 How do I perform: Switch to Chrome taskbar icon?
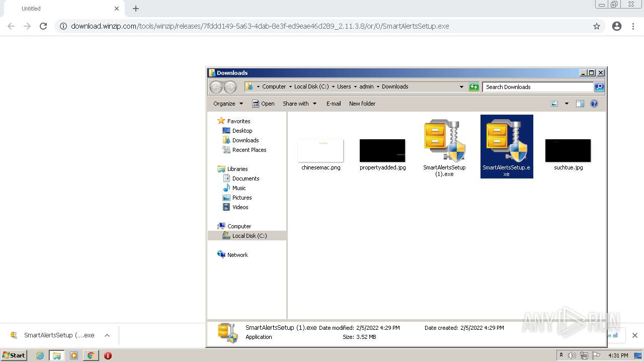(x=91, y=355)
